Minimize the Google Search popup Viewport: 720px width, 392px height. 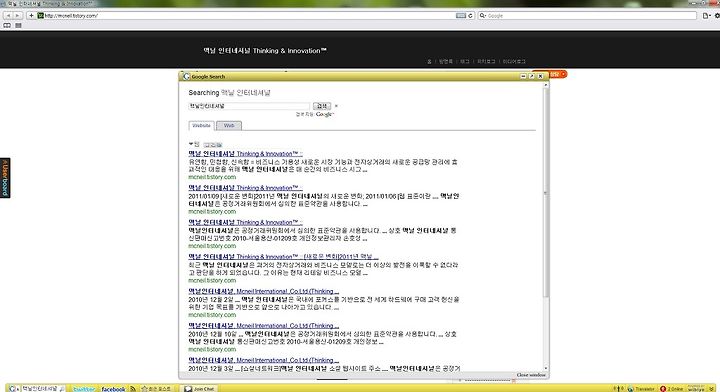pos(523,76)
